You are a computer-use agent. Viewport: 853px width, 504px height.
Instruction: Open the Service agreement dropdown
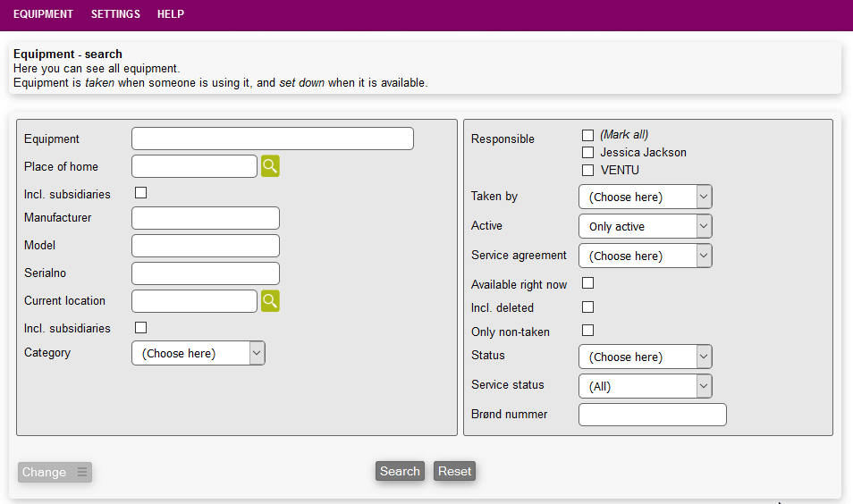[645, 256]
